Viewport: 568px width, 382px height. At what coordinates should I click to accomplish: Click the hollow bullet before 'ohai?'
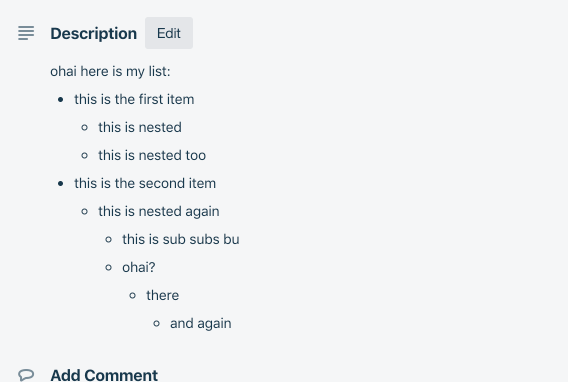[x=108, y=268]
